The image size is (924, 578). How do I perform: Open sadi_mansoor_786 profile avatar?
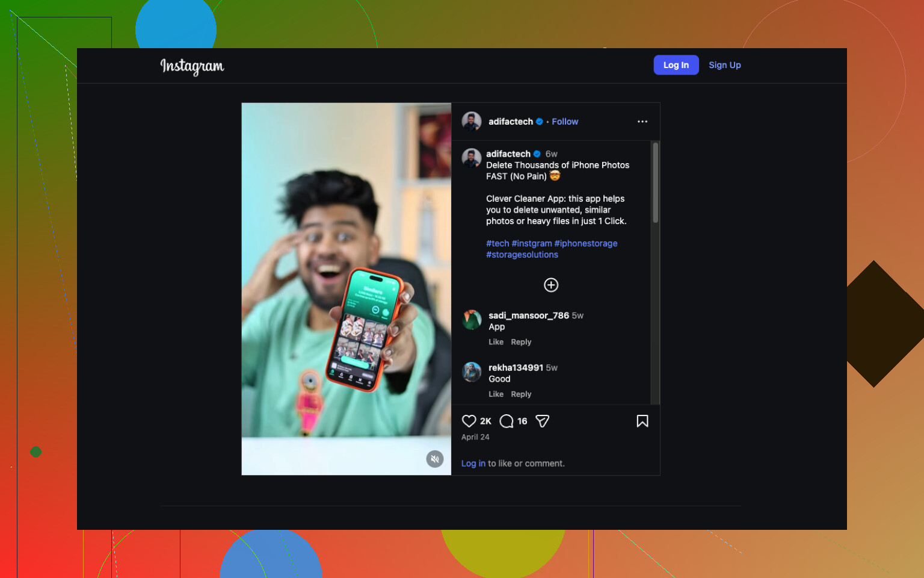pyautogui.click(x=472, y=320)
